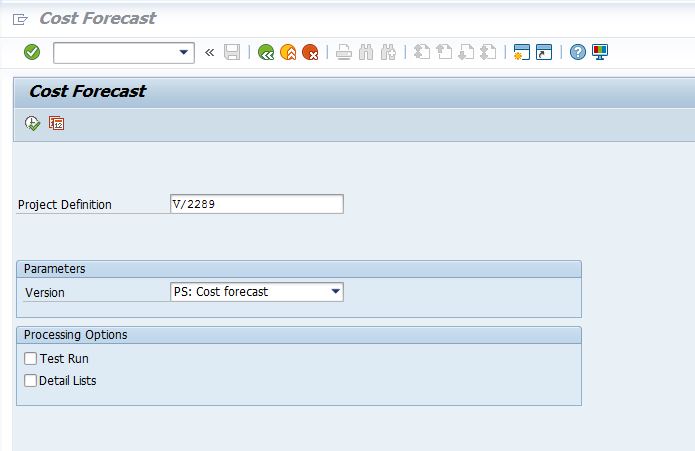Go to Previous Page icon

444,52
